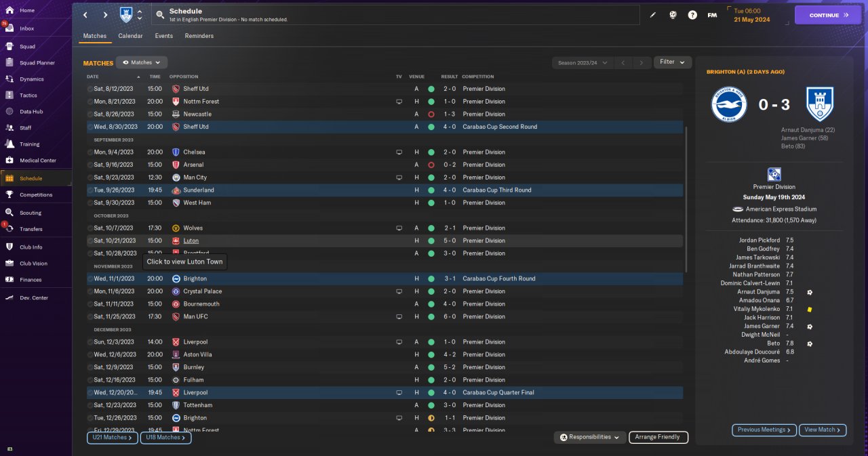Viewport: 868px width, 456px height.
Task: Expand the club switcher arrows by the badge
Action: click(140, 15)
